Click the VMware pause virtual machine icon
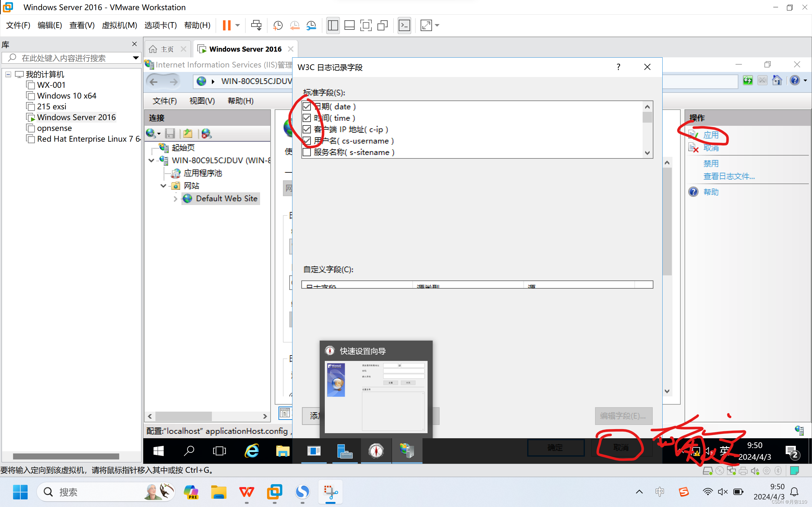812x507 pixels. coord(227,25)
